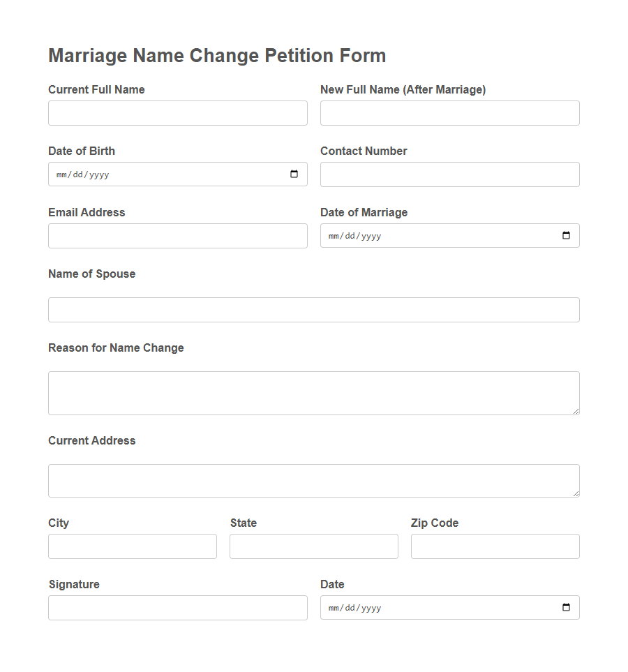Screen dimensions: 628x672
Task: Select the City input box
Action: click(132, 546)
